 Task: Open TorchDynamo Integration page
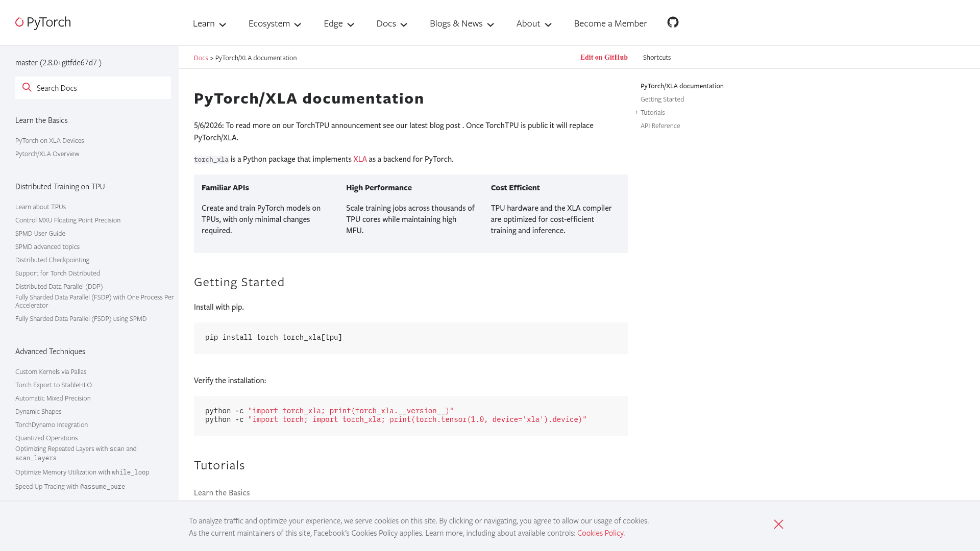[x=52, y=425]
